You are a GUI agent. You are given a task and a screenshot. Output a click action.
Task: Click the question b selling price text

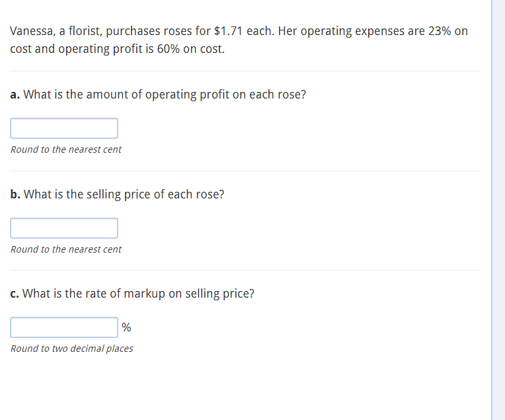(124, 194)
